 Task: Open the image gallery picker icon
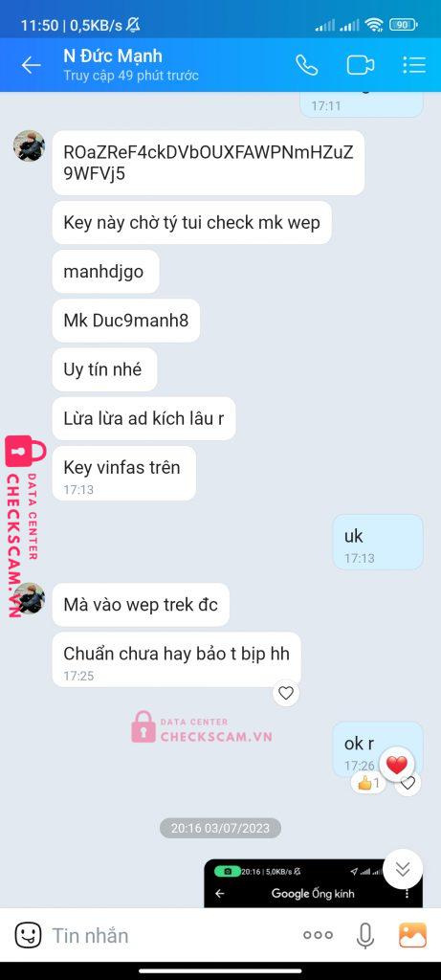tap(412, 935)
